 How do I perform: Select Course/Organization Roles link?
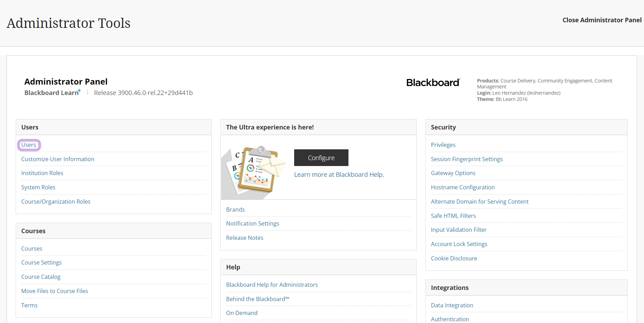56,202
